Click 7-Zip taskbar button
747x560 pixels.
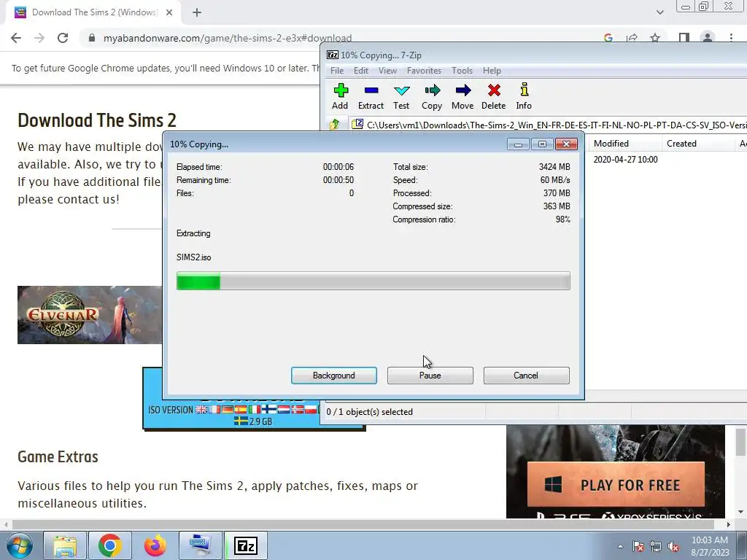[246, 545]
